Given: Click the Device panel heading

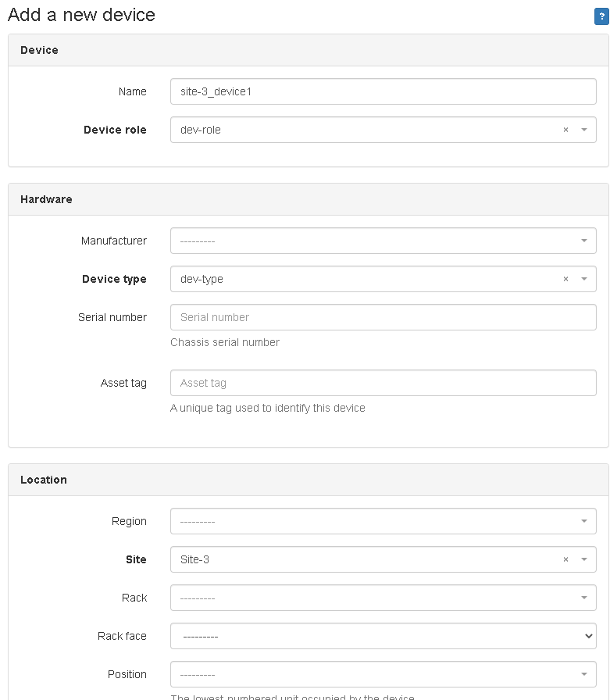Looking at the screenshot, I should [x=39, y=51].
